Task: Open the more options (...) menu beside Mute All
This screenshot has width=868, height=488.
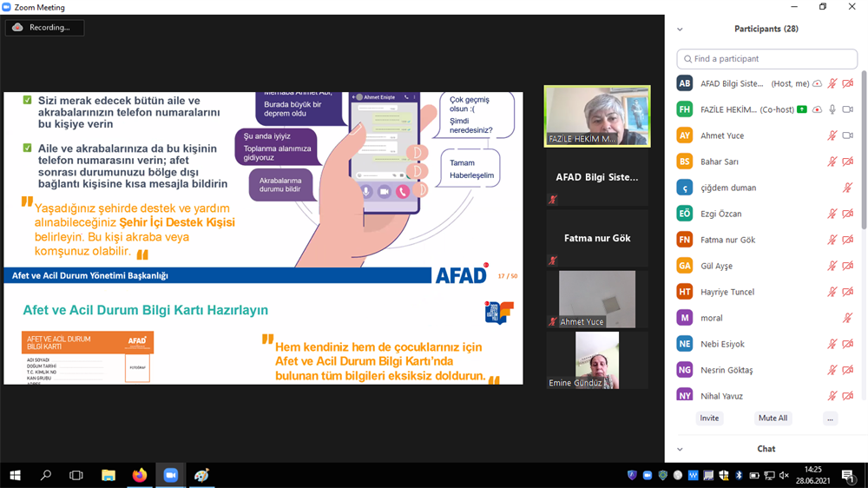Action: pyautogui.click(x=830, y=419)
